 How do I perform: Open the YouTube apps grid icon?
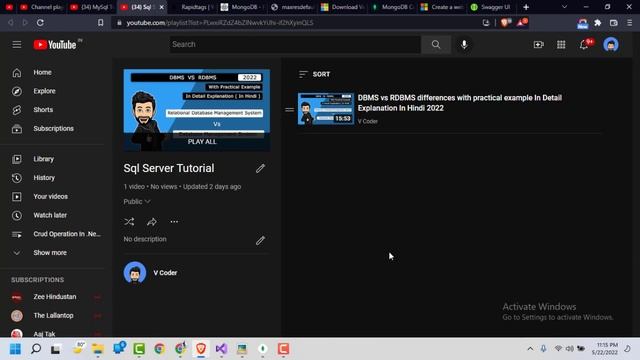click(x=561, y=44)
